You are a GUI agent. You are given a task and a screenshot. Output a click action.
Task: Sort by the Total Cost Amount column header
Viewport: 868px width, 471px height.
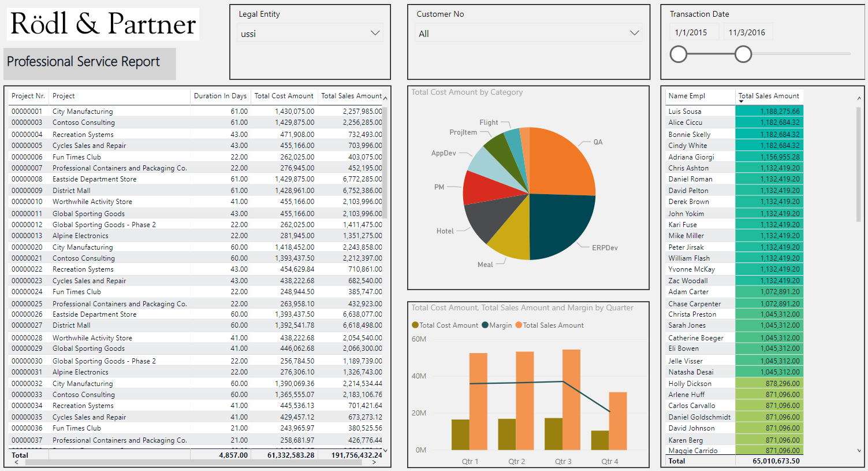[284, 96]
